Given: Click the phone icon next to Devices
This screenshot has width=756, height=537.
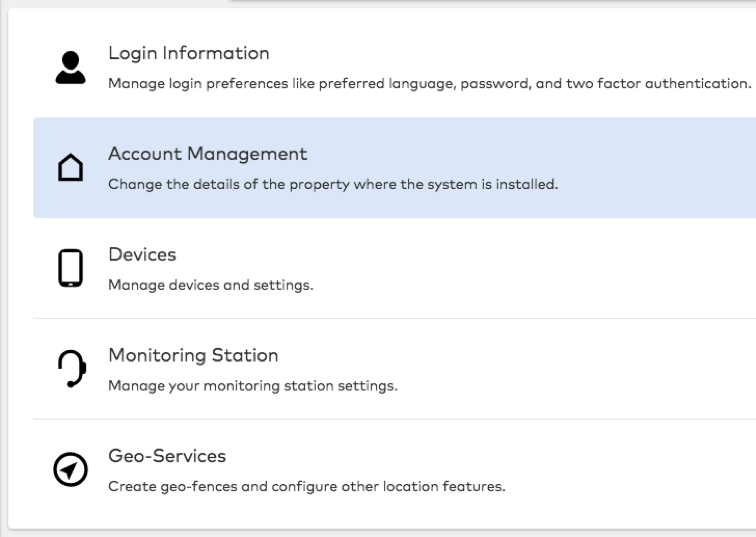Looking at the screenshot, I should 70,268.
